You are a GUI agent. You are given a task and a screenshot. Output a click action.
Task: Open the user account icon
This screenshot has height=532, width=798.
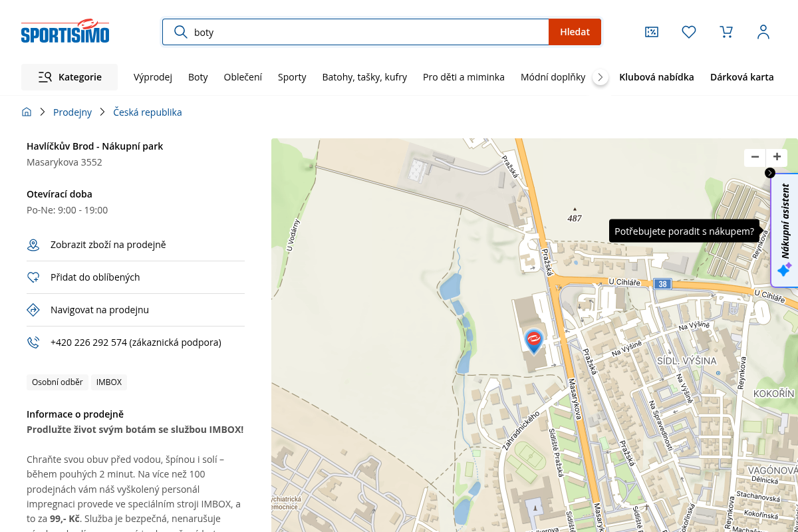[x=763, y=32]
